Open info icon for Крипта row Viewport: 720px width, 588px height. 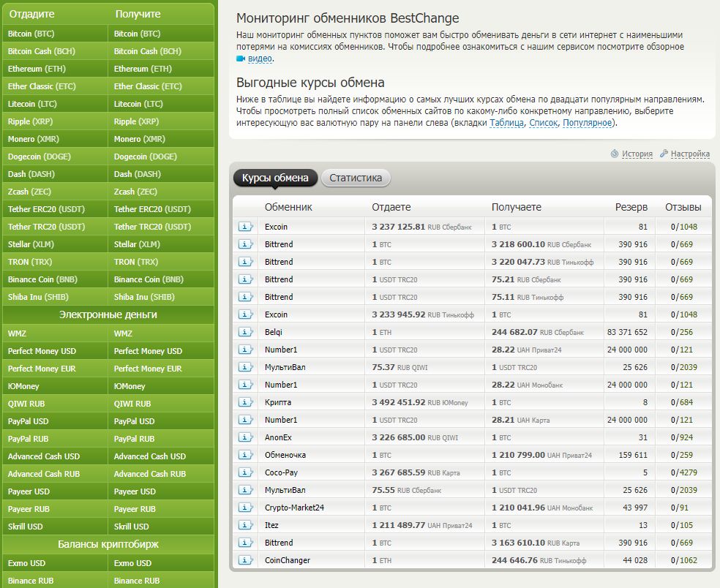pos(245,402)
